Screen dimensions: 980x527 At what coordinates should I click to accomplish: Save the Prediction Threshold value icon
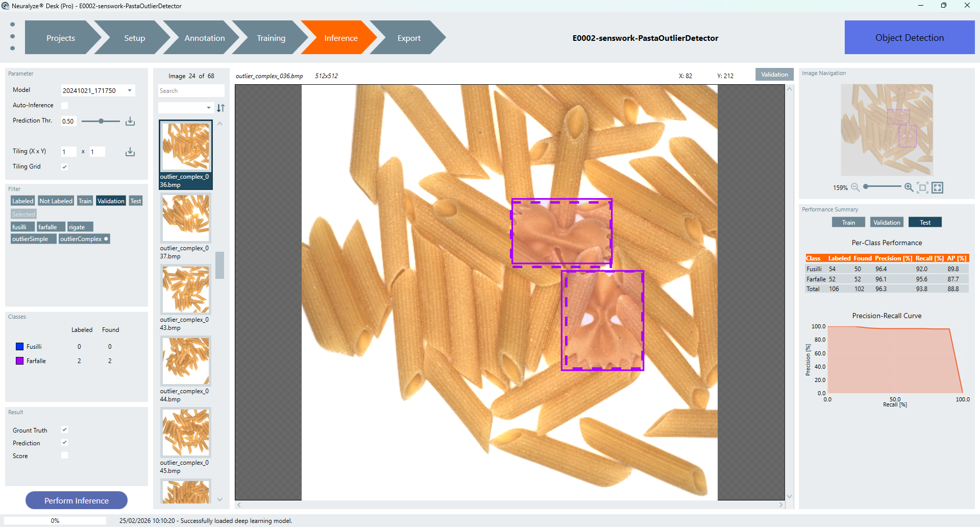pos(130,121)
